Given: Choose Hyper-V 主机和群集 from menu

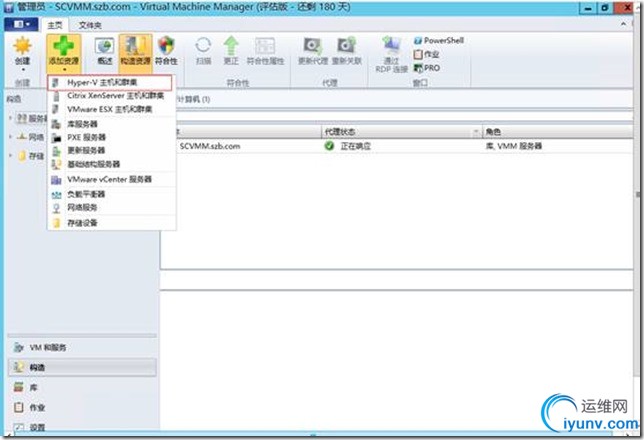Looking at the screenshot, I should tap(110, 83).
